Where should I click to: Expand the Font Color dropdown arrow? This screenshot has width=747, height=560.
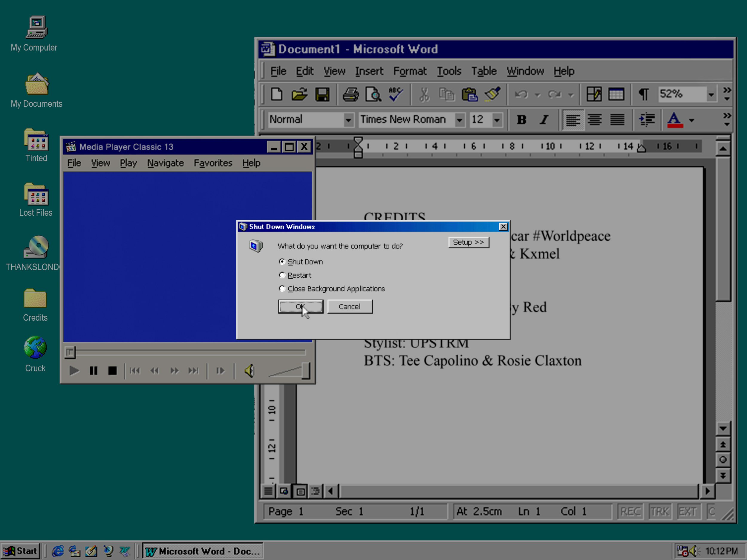(692, 120)
